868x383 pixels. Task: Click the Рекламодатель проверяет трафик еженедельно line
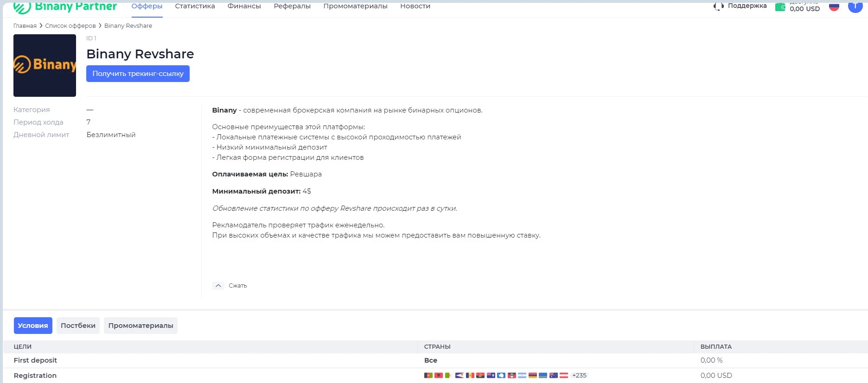tap(299, 225)
